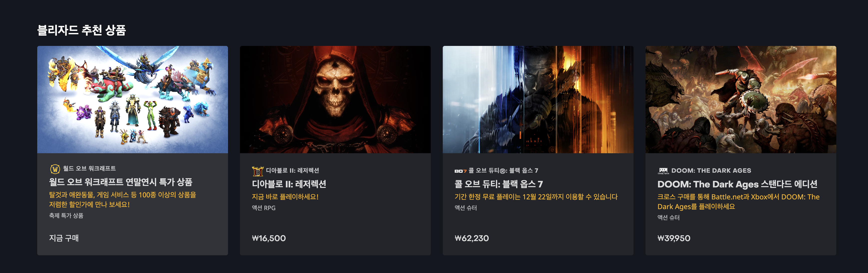Click the 축제 특가 상품 genre label
The image size is (868, 273).
click(x=66, y=215)
